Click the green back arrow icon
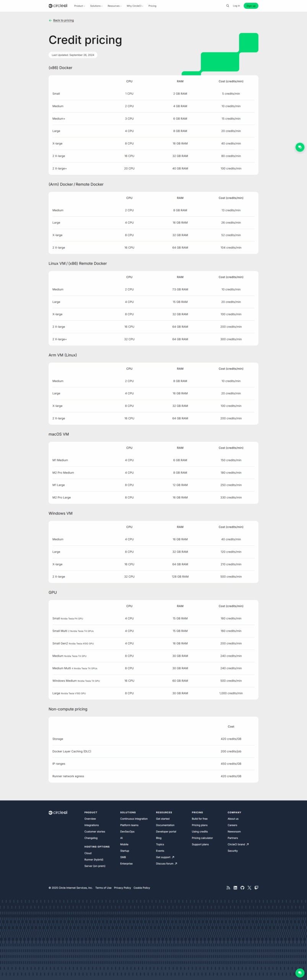The width and height of the screenshot is (307, 980). (x=50, y=20)
